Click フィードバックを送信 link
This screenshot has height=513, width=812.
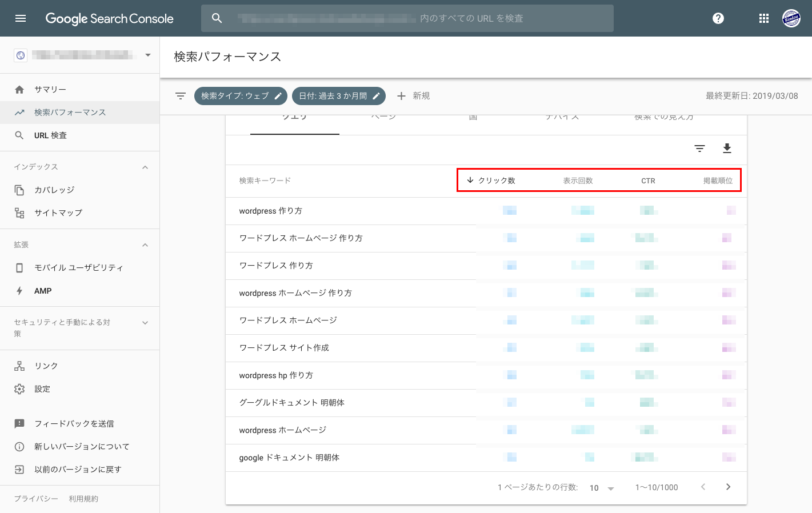74,423
